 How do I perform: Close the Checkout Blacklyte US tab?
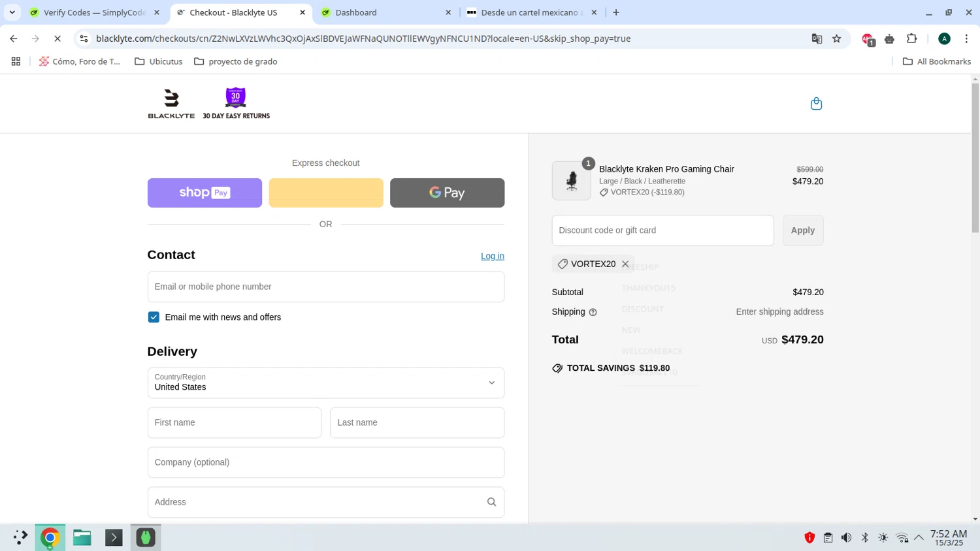(x=302, y=12)
